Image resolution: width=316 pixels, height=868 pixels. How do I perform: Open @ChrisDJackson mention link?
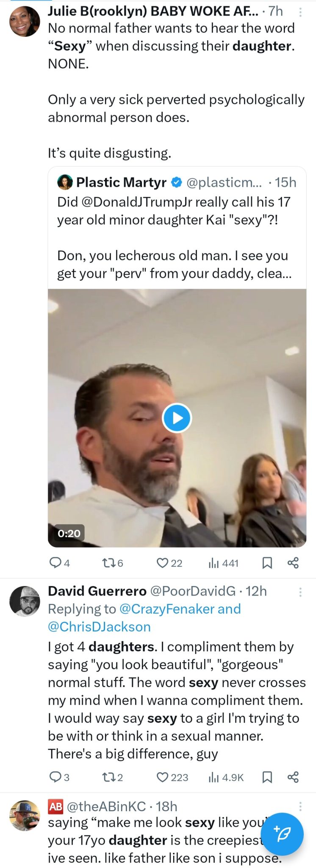pyautogui.click(x=99, y=627)
